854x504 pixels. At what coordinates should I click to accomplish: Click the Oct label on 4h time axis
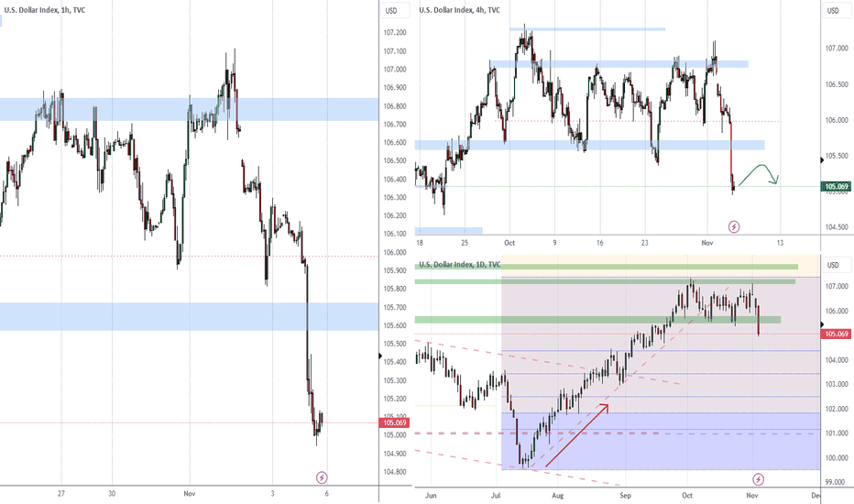(509, 243)
